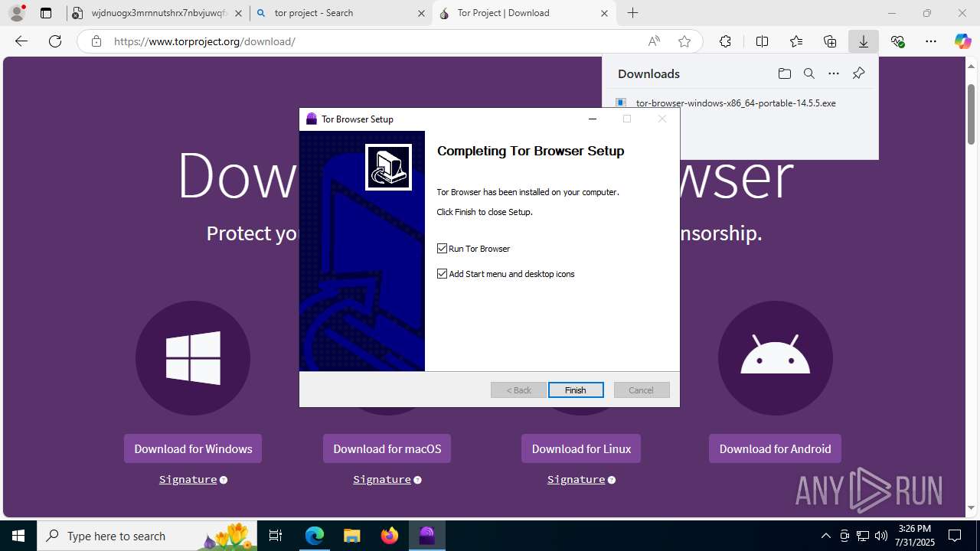Close the Tor Project Download tab
Screen dimensions: 980x551
click(x=605, y=13)
